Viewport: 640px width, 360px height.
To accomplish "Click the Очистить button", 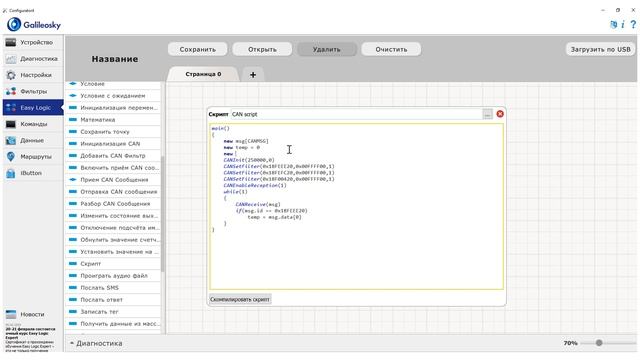I will tap(391, 49).
